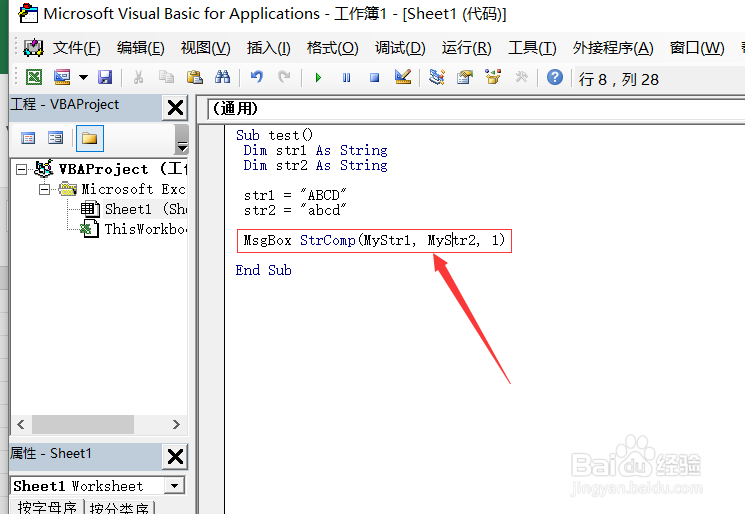This screenshot has width=745, height=514.
Task: Click the 'Dim str2 As String' line
Action: 315,165
